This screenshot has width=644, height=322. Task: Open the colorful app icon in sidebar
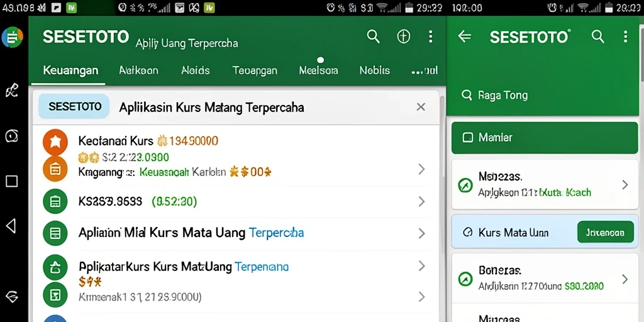pos(13,37)
